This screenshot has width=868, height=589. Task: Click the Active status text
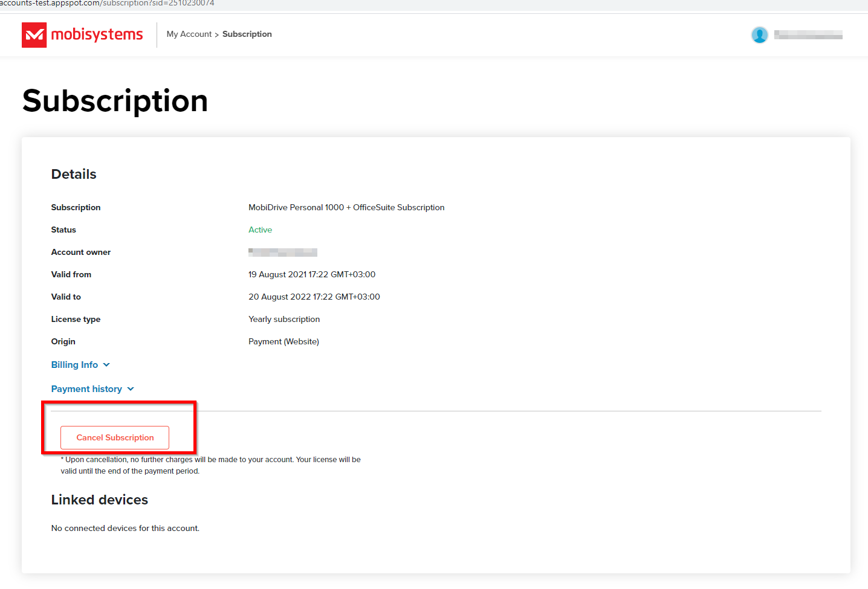tap(261, 230)
